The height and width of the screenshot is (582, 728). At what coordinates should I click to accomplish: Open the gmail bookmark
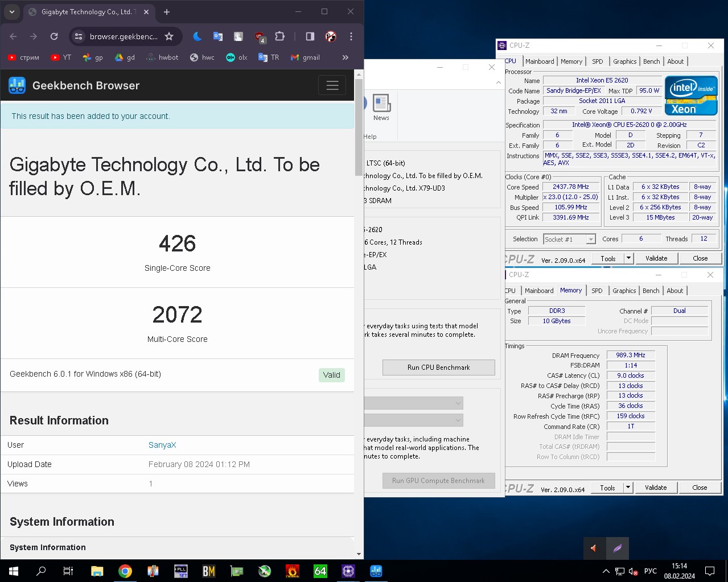pyautogui.click(x=305, y=57)
